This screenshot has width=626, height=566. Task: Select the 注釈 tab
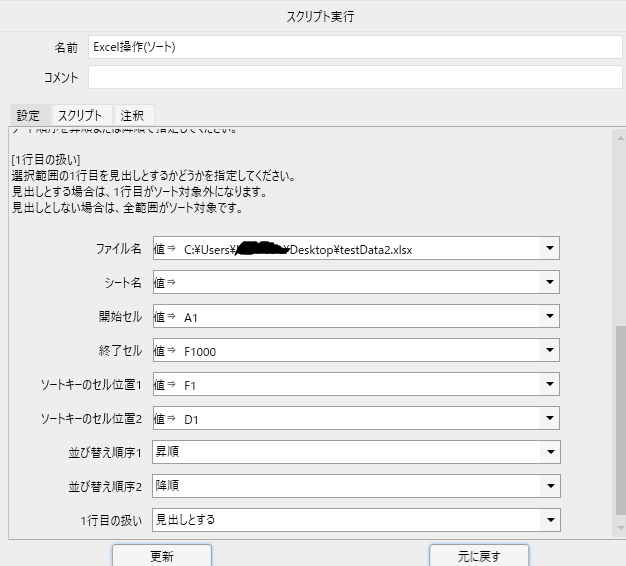click(133, 116)
